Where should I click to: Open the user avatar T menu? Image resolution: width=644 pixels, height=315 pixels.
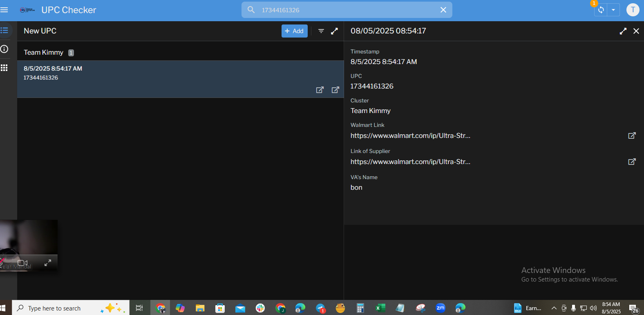633,10
